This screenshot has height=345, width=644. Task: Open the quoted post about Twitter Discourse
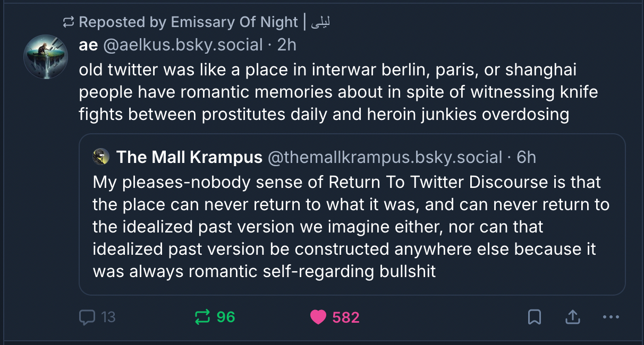tap(351, 227)
